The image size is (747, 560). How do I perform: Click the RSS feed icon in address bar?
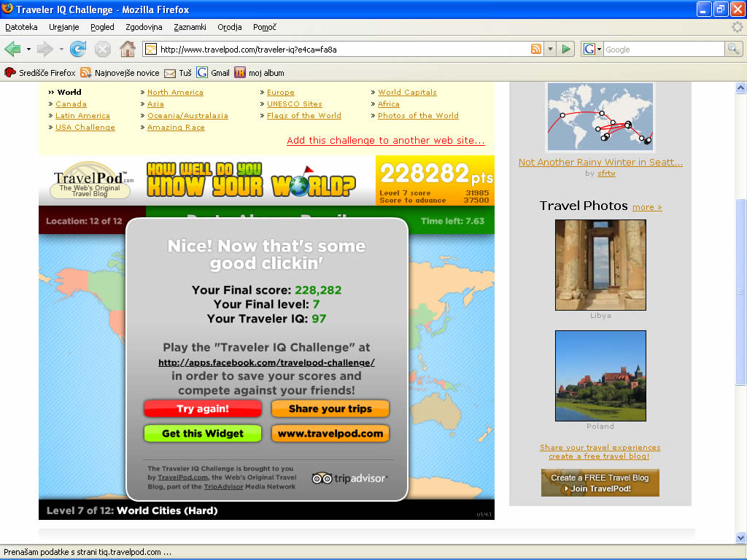[536, 49]
